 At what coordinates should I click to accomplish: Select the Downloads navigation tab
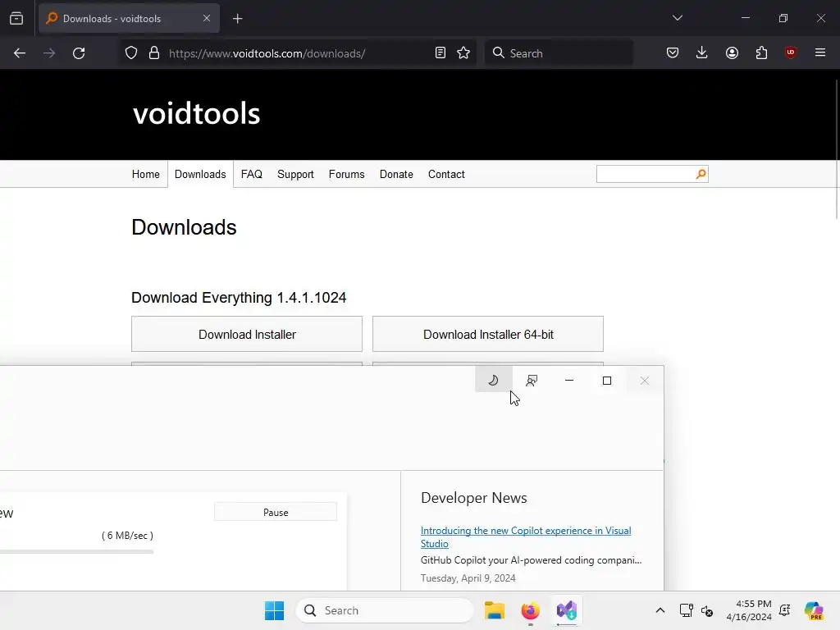click(200, 174)
